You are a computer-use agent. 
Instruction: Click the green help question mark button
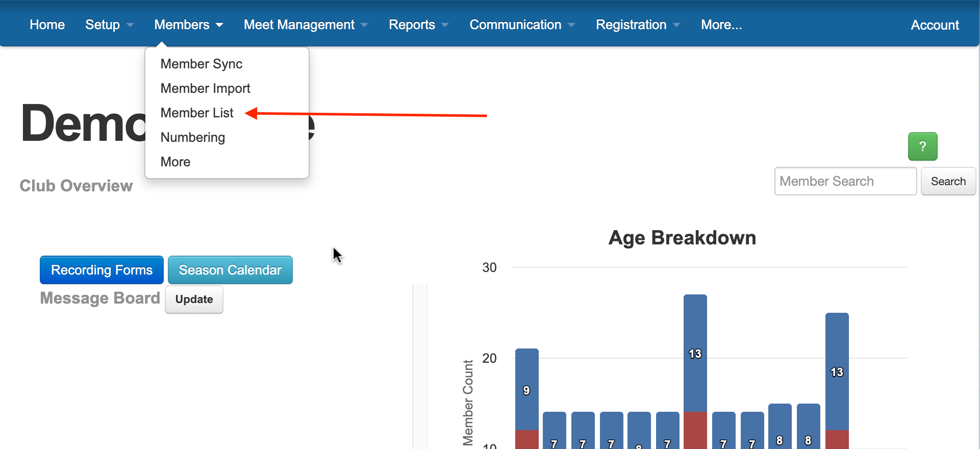click(922, 146)
